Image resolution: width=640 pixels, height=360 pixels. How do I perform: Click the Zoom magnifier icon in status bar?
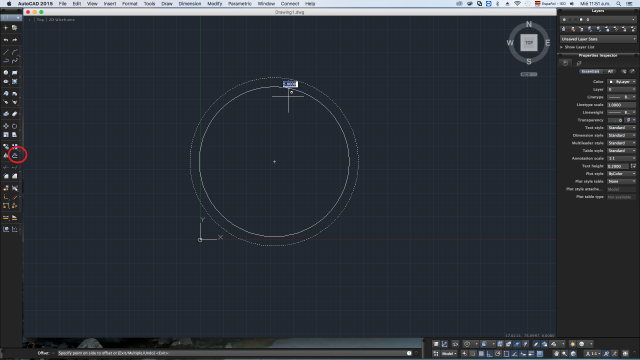tap(564, 353)
